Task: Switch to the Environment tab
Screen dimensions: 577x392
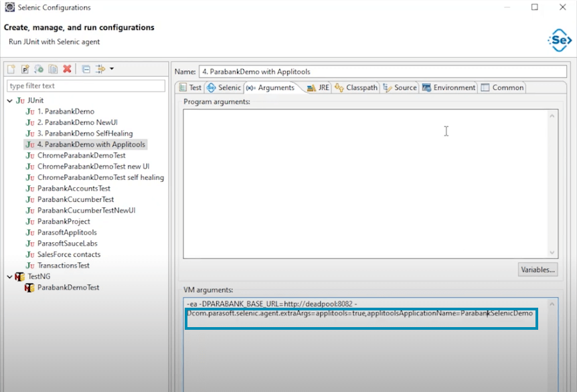Action: tap(449, 88)
